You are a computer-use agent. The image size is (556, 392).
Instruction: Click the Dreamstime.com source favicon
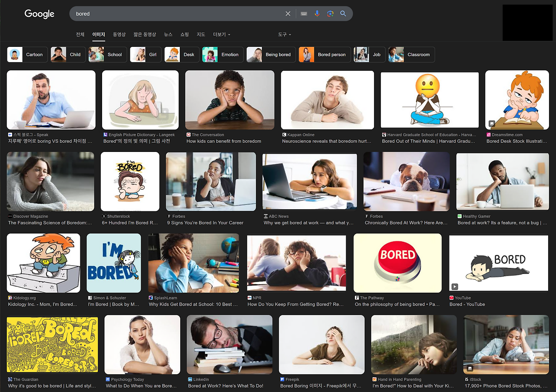pos(489,135)
